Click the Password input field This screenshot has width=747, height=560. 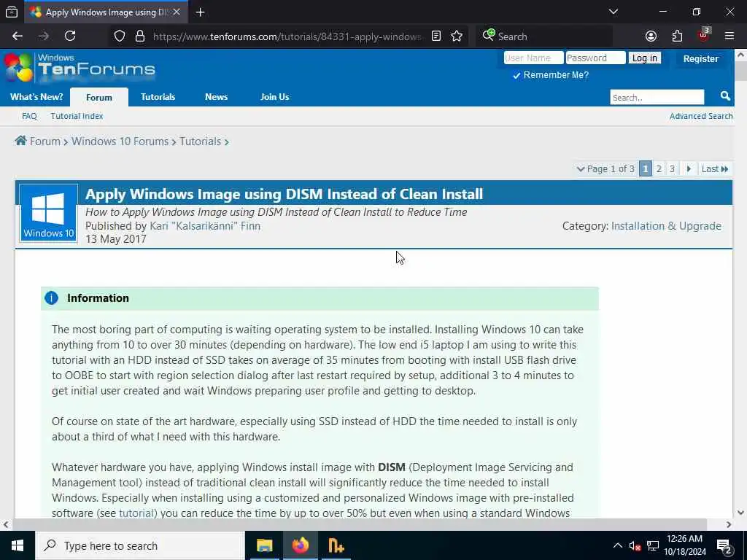[x=595, y=58]
